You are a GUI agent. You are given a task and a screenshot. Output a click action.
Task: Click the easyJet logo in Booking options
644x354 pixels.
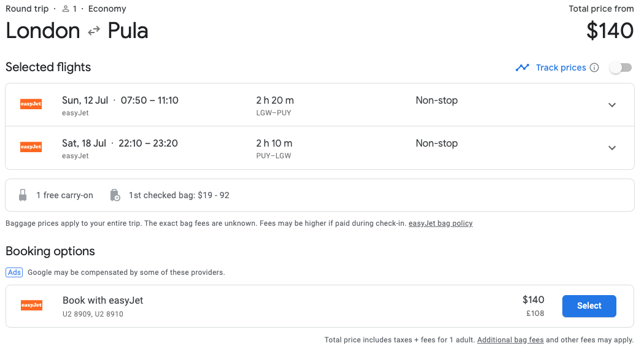[x=31, y=306]
